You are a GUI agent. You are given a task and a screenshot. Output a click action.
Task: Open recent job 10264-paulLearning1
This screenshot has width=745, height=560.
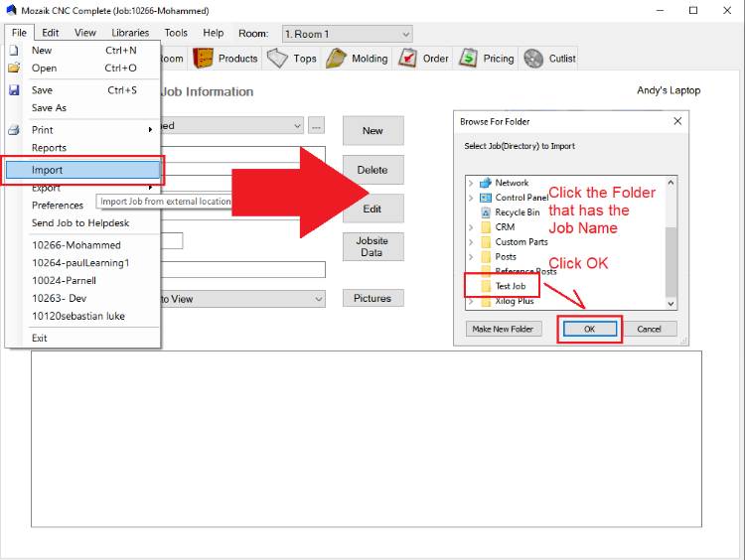(x=80, y=263)
